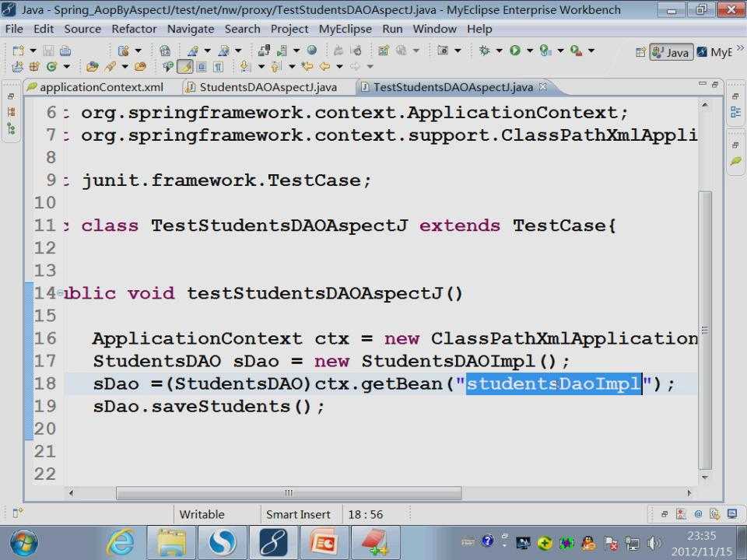Click cursor position 18 : 56 status
747x560 pixels.
click(366, 515)
